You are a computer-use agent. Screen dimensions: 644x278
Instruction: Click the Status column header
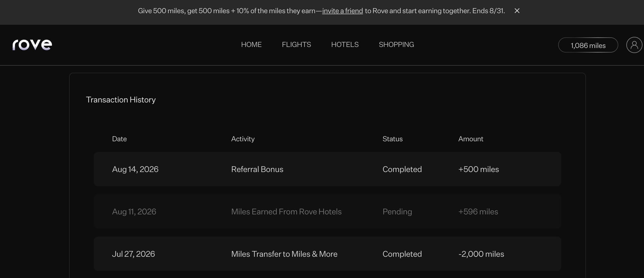393,139
